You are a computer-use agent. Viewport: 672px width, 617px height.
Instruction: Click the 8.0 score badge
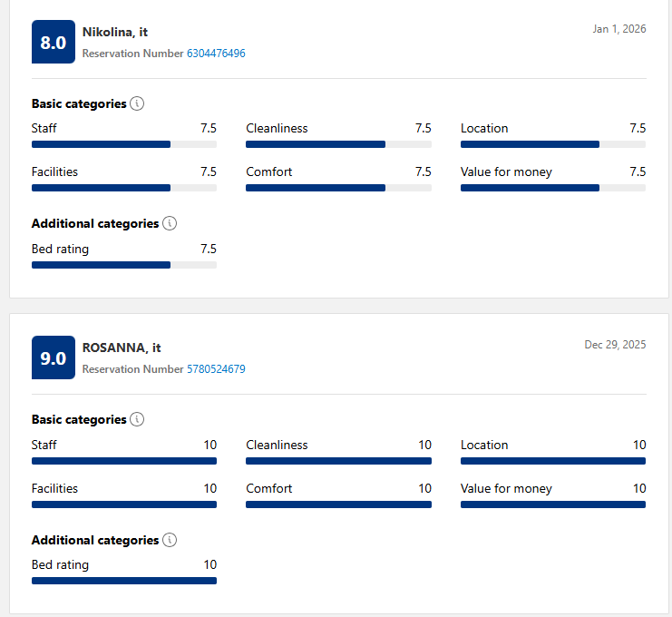(x=54, y=42)
